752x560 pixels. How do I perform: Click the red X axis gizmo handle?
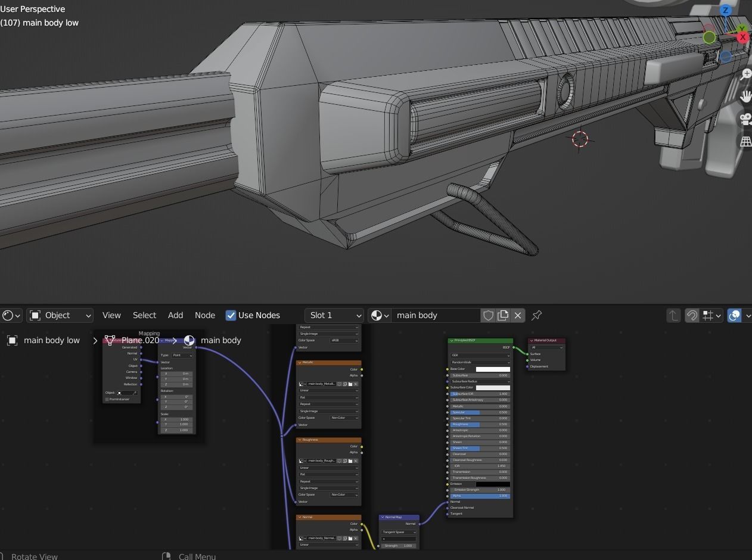point(742,37)
